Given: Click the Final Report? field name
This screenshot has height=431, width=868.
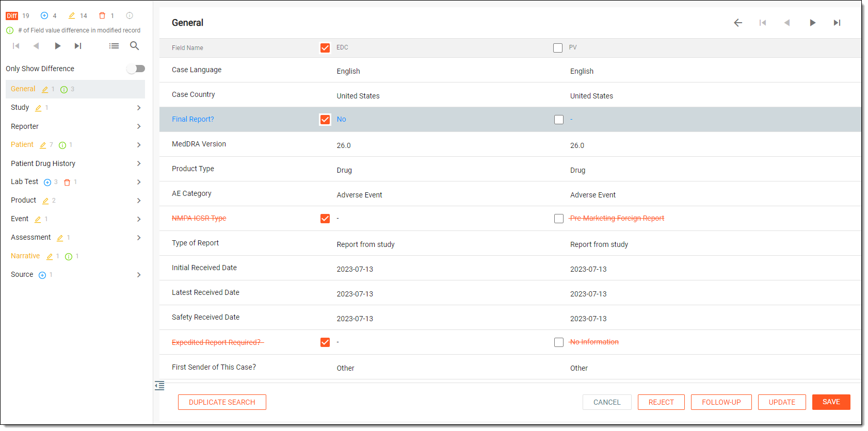Looking at the screenshot, I should pyautogui.click(x=193, y=119).
